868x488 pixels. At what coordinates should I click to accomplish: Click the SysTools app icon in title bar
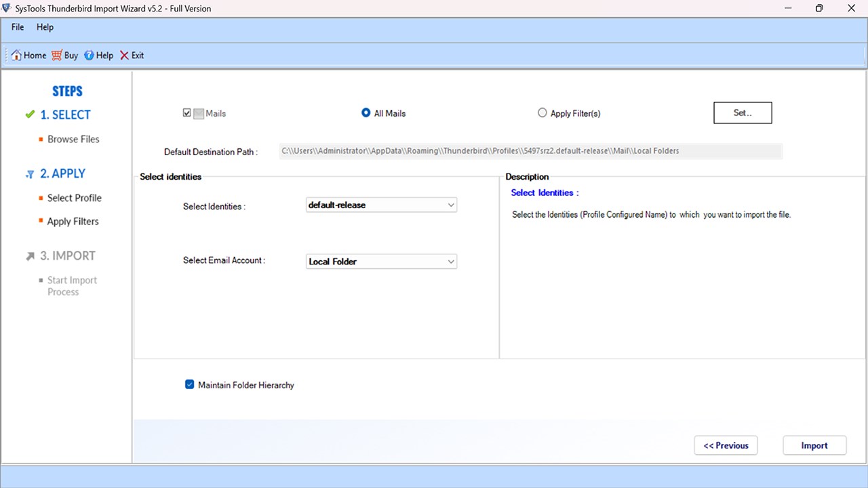click(x=7, y=8)
